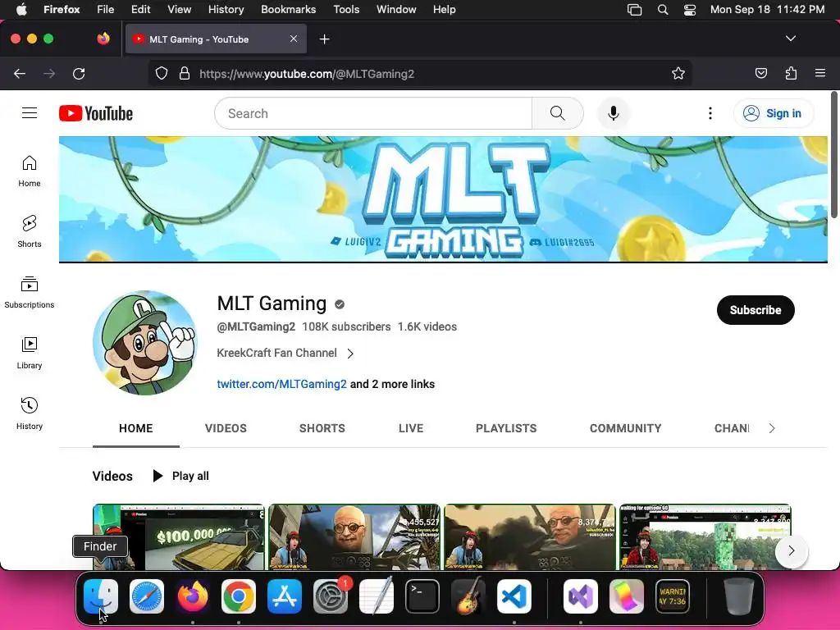Screen dimensions: 840x630
Task: Expand KreekCraft Fan Channel description
Action: click(350, 354)
